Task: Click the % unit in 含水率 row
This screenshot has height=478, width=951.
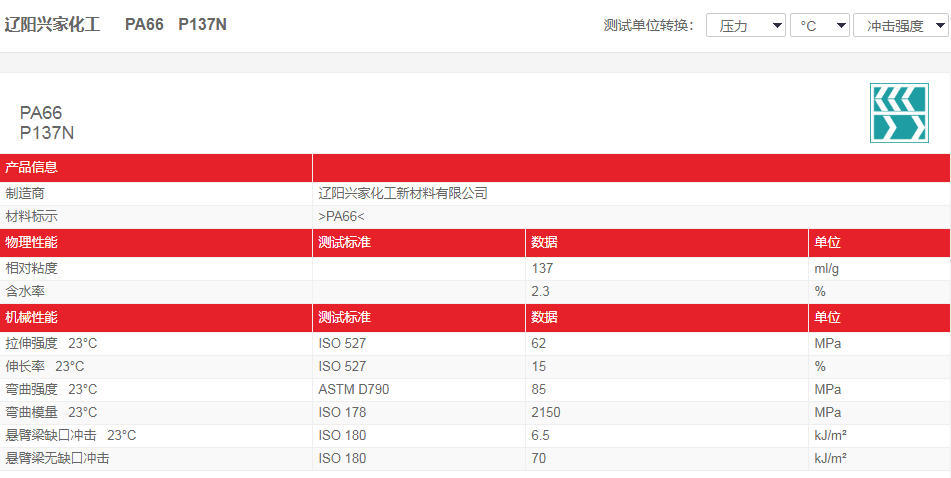Action: coord(820,291)
